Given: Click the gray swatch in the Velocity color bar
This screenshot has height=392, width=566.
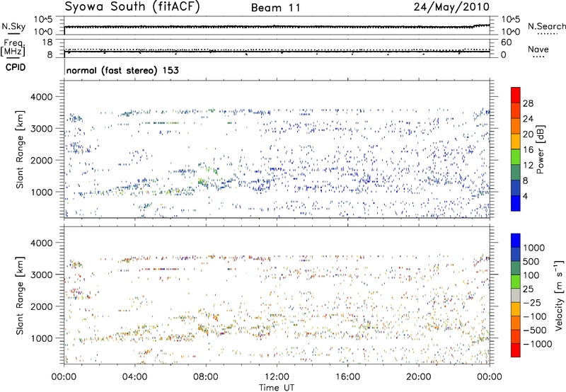Looking at the screenshot, I should [x=516, y=295].
